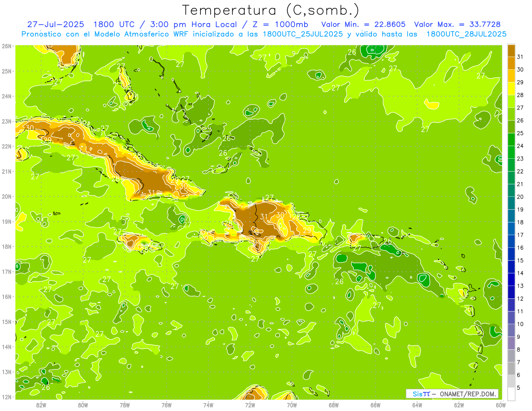The height and width of the screenshot is (411, 532).
Task: Click the '14N' latitude axis label
Action: 7,347
